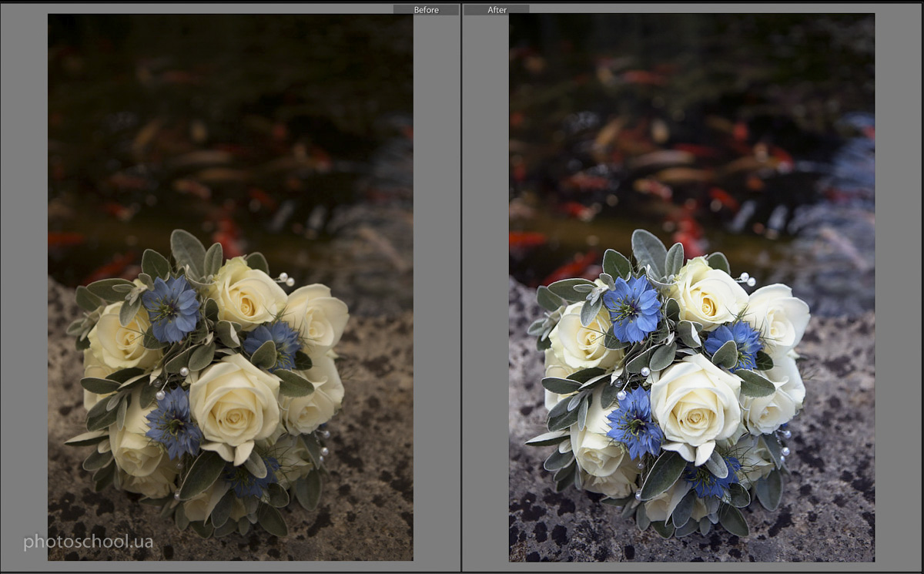Click the rightmost white rose in After photo
The image size is (924, 574).
point(778,317)
